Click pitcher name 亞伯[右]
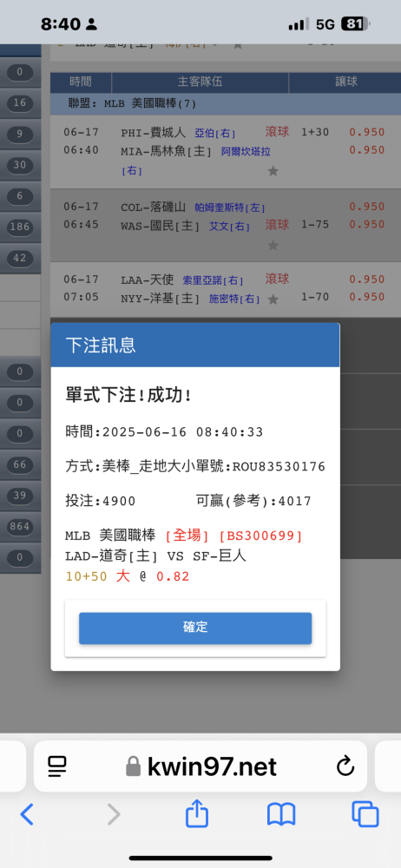Image resolution: width=401 pixels, height=868 pixels. point(215,134)
